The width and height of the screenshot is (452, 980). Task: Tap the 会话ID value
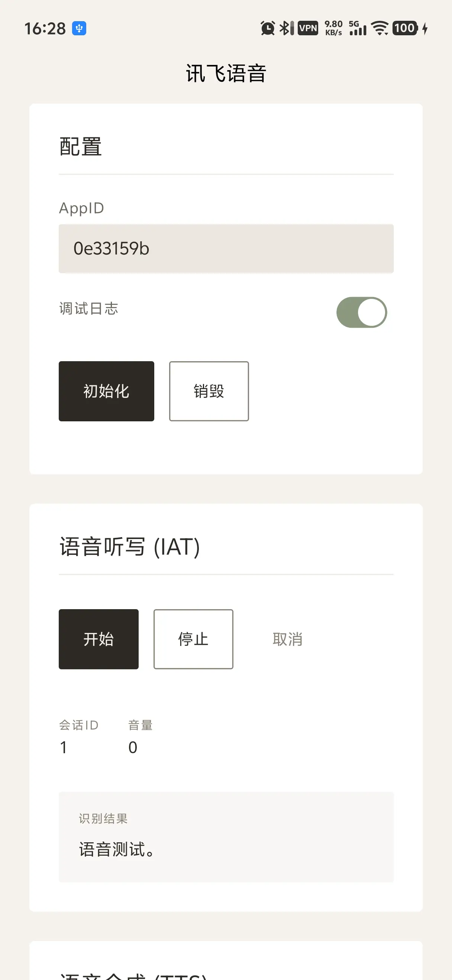[x=64, y=747]
